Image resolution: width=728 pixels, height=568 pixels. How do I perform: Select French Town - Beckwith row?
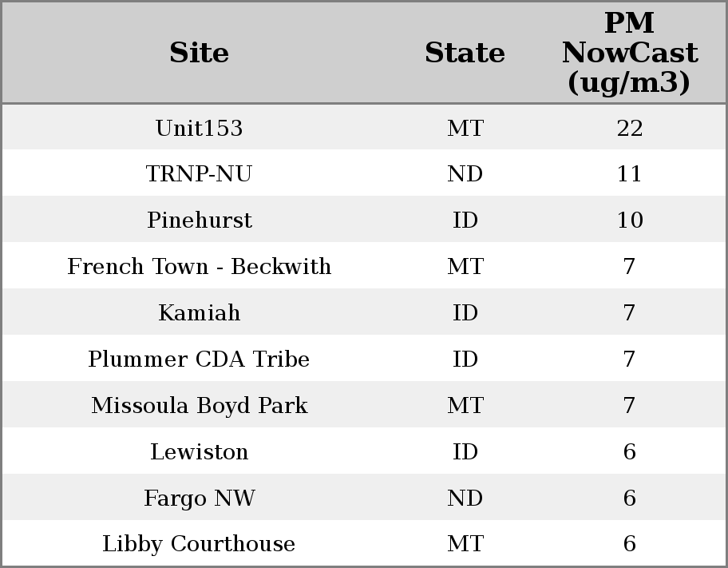click(199, 267)
